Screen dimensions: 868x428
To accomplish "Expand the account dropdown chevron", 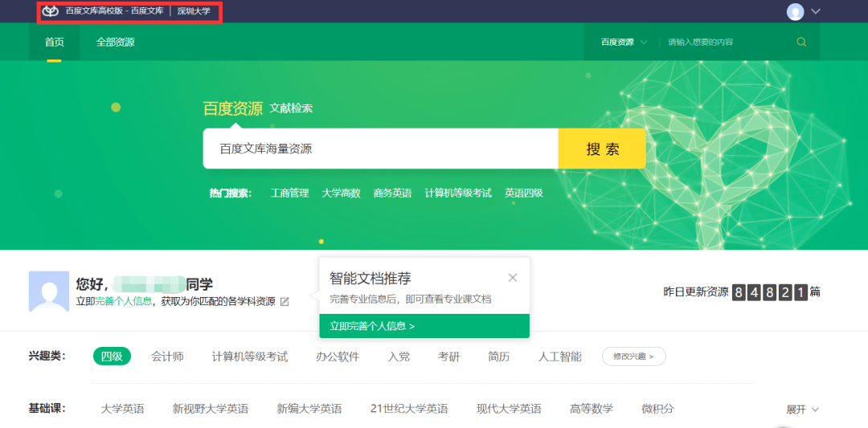I will click(816, 11).
